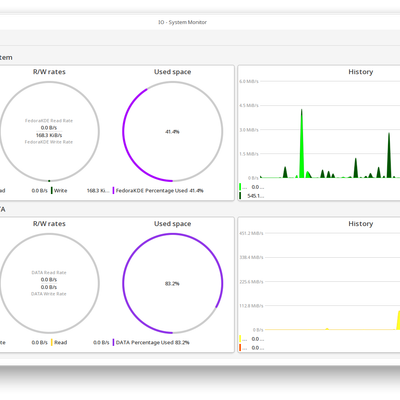400x400 pixels.
Task: Click the IO - System Monitor title bar
Action: pyautogui.click(x=182, y=22)
